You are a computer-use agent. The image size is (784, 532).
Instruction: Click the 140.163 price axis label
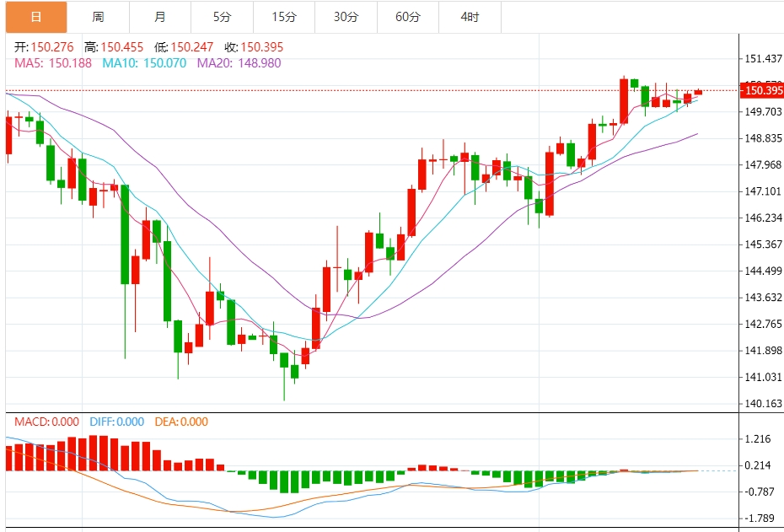763,404
